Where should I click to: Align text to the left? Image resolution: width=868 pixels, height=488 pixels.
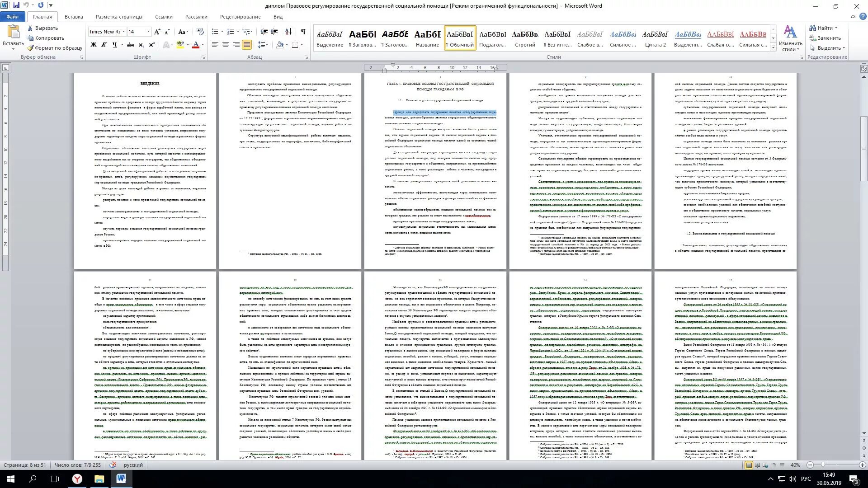pyautogui.click(x=215, y=45)
